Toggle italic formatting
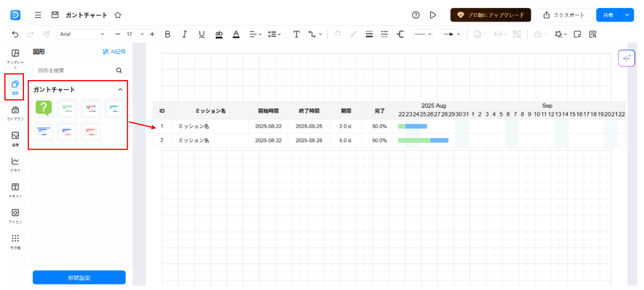This screenshot has width=644, height=290. pyautogui.click(x=185, y=34)
